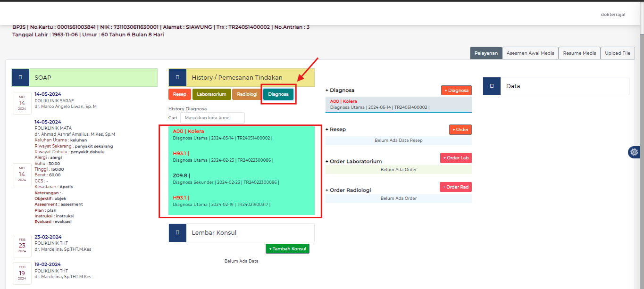
Task: Open the 14 Mei 2024 Poliklinik Saraf date badge
Action: click(x=22, y=103)
